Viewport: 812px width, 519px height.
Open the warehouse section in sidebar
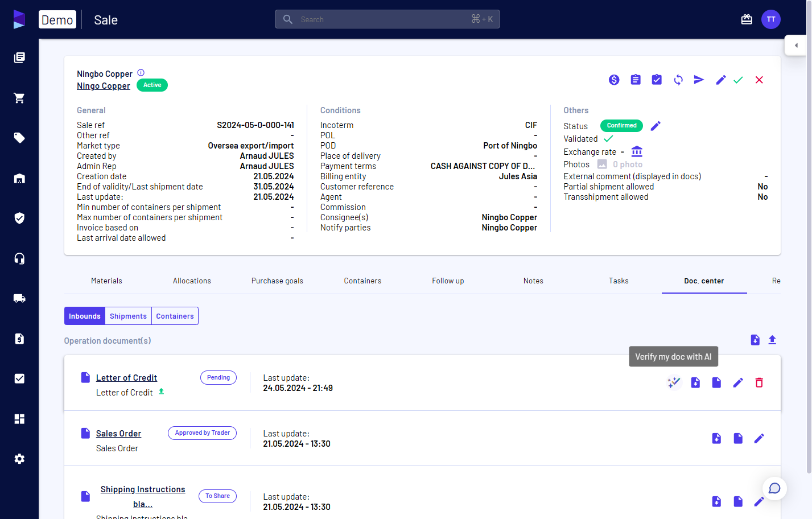click(x=19, y=178)
